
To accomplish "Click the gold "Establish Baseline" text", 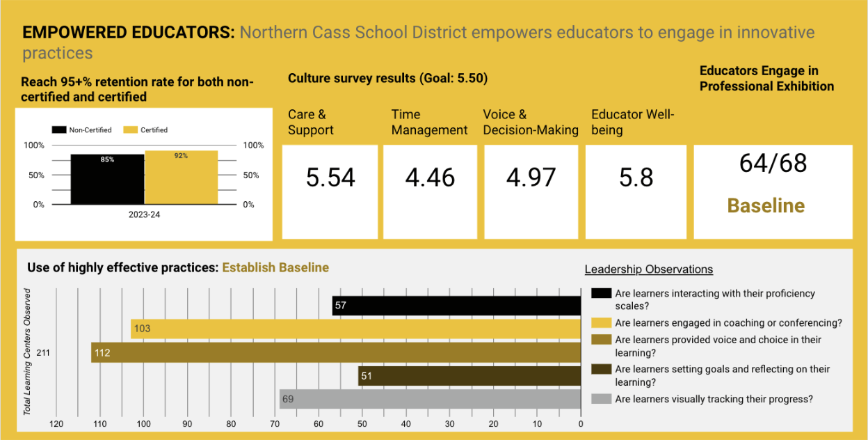I will click(275, 268).
